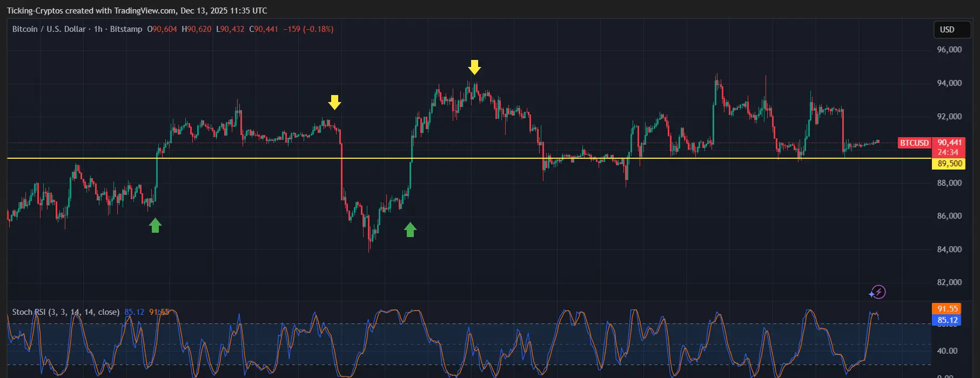Click the 86,000 price axis label
This screenshot has width=980, height=378.
(x=949, y=216)
